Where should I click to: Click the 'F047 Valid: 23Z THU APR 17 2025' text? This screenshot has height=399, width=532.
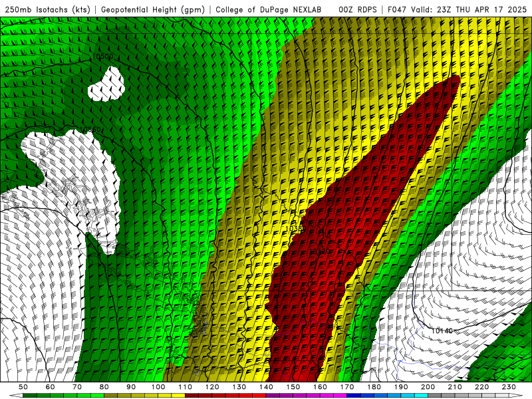click(x=457, y=10)
